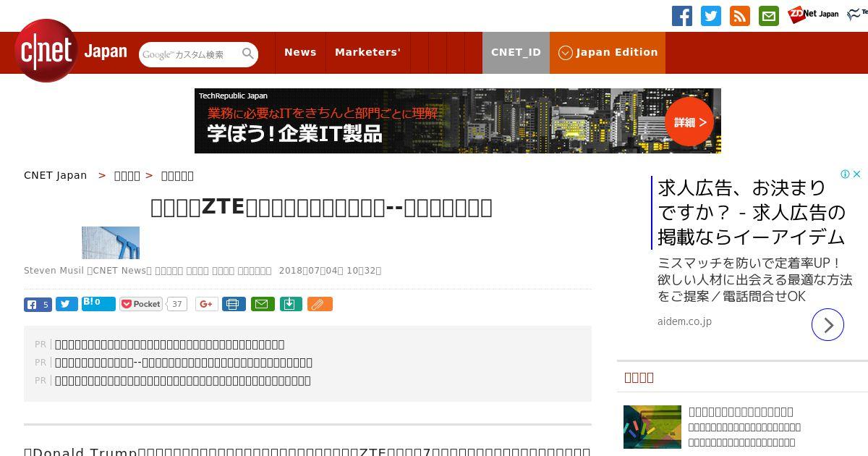The width and height of the screenshot is (868, 456).
Task: Open the sidebar article thumbnail
Action: 652,427
